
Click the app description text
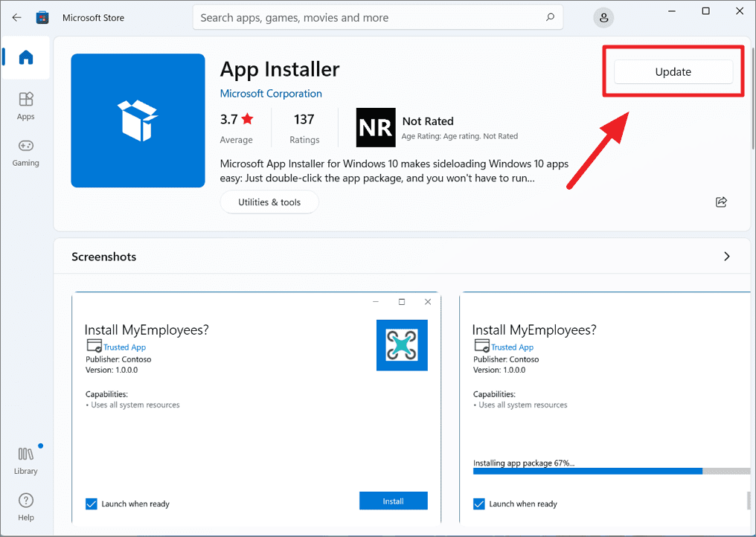(x=394, y=170)
